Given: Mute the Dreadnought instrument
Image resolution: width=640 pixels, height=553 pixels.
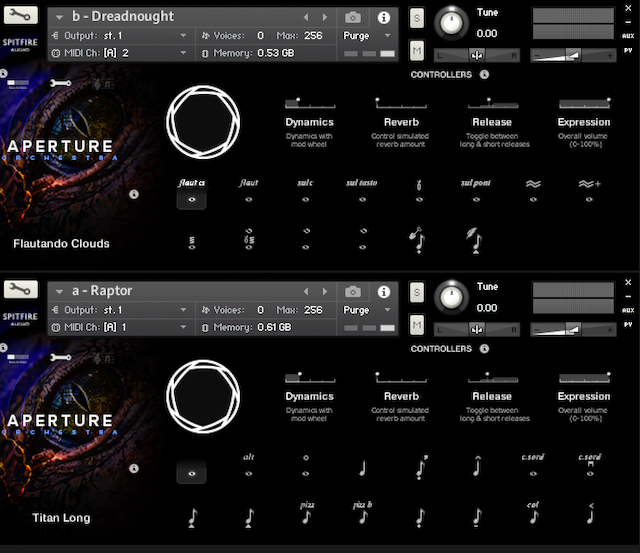Looking at the screenshot, I should click(416, 51).
